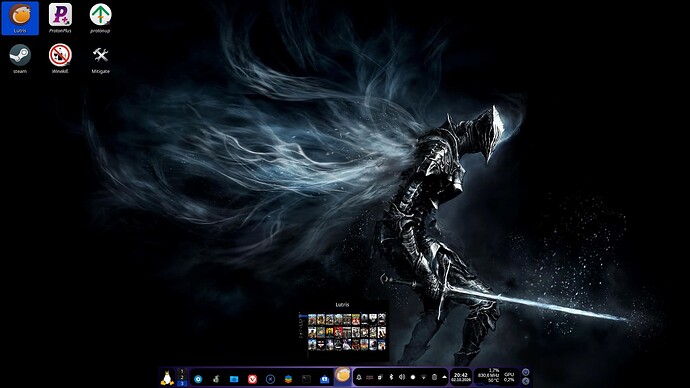
Task: Open the volume control tray icon
Action: point(402,377)
